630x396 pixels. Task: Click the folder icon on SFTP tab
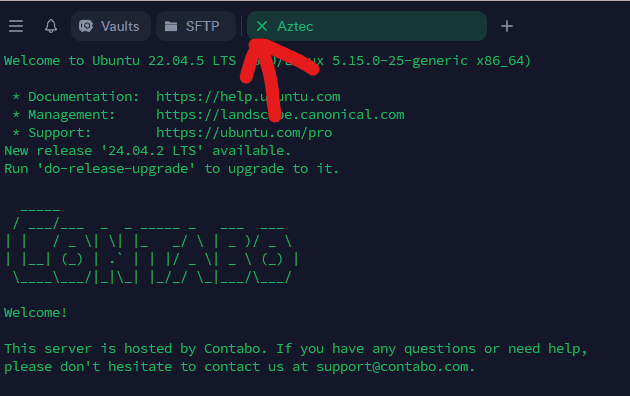[171, 26]
